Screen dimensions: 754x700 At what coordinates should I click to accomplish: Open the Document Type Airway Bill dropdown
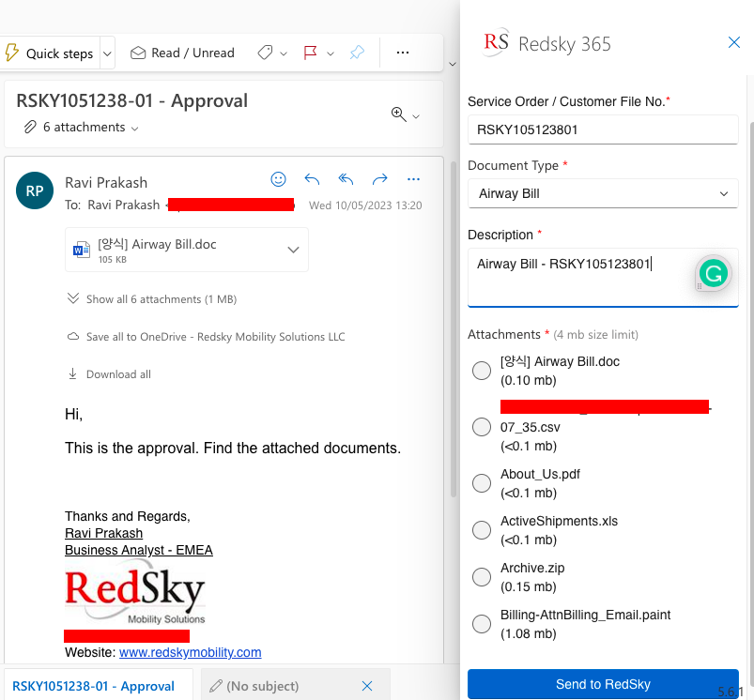point(603,193)
